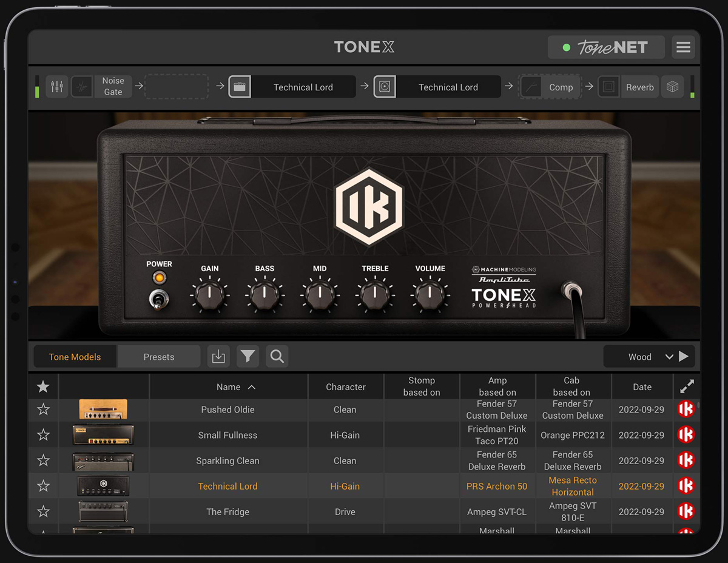Select the Small Fullness name
The width and height of the screenshot is (728, 563).
pyautogui.click(x=228, y=435)
